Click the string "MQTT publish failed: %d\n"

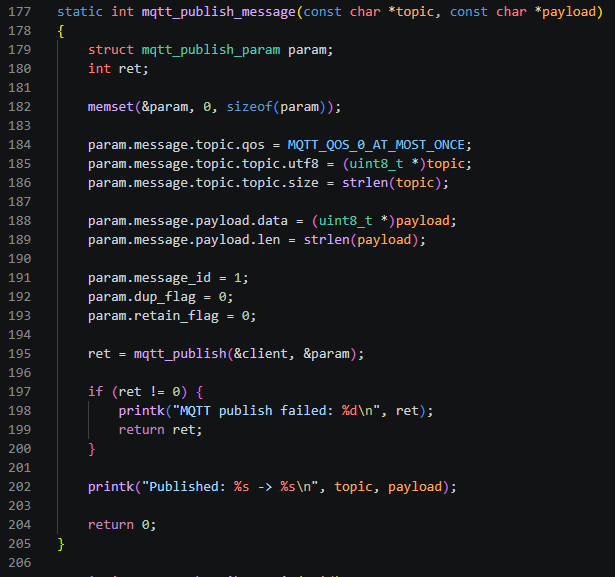(277, 411)
